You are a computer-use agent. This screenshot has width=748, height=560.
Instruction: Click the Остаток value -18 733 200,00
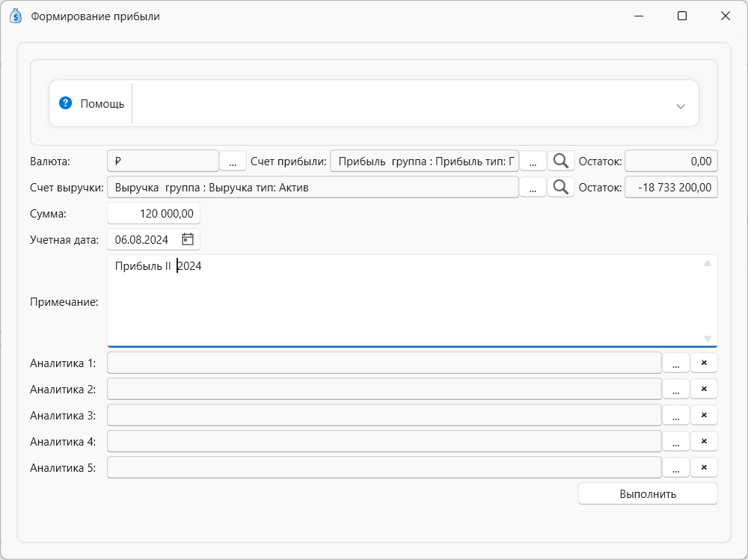click(671, 188)
